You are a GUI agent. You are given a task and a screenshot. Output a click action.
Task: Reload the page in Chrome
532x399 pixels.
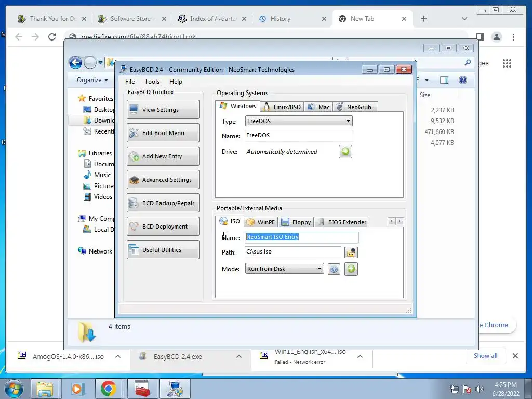[x=52, y=37]
